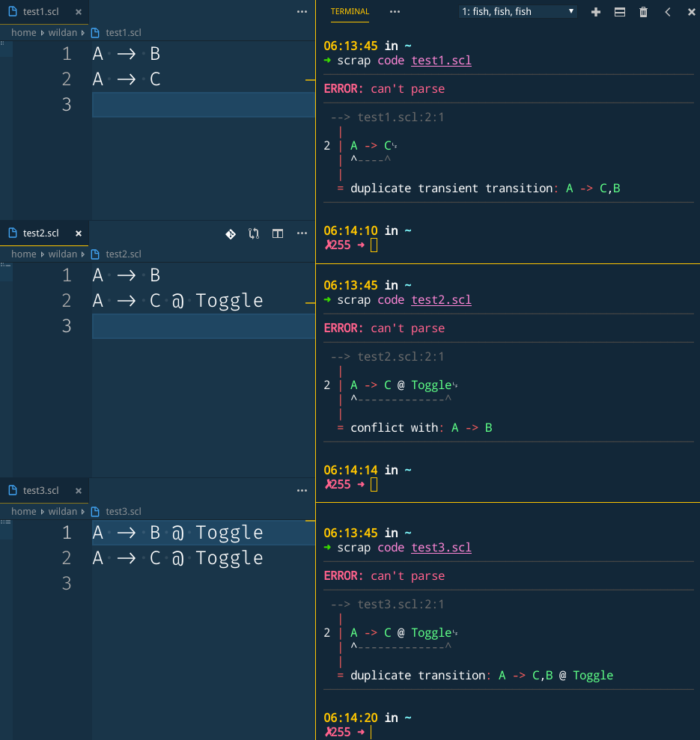Click 'test2.scl' file breadcrumb
Viewport: 700px width, 740px height.
pyautogui.click(x=124, y=254)
